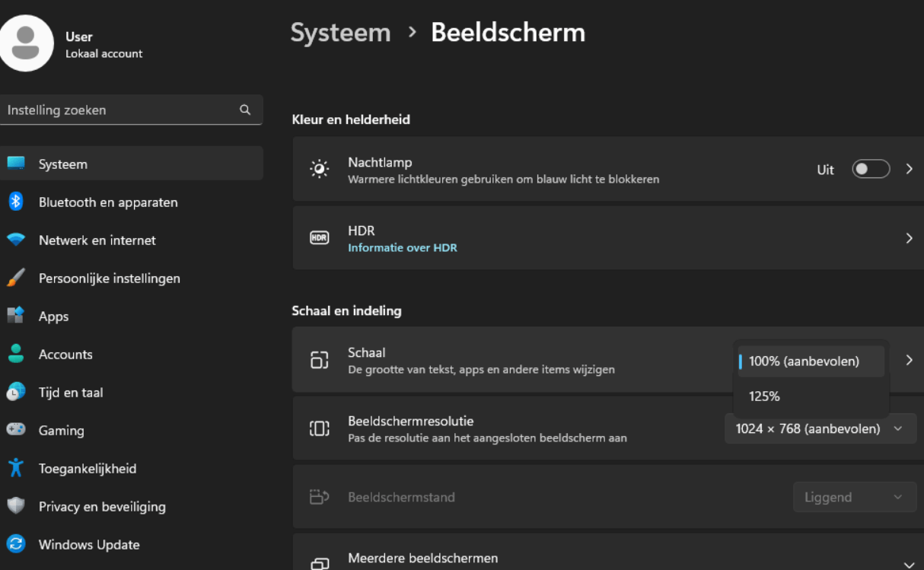Go back to Systeem breadcrumb
The image size is (924, 570).
(x=340, y=33)
